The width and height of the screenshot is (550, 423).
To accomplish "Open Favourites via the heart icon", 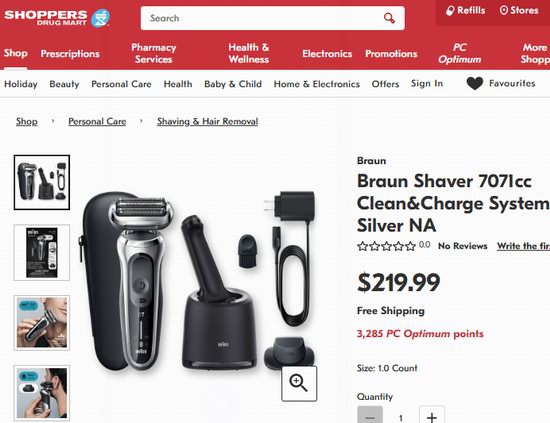I will click(x=475, y=83).
